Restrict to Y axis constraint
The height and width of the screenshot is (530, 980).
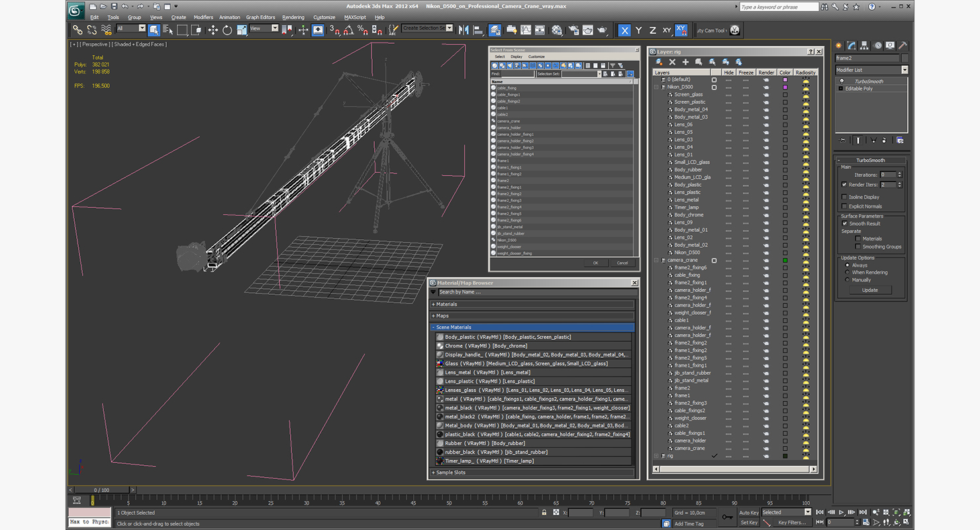pos(638,30)
